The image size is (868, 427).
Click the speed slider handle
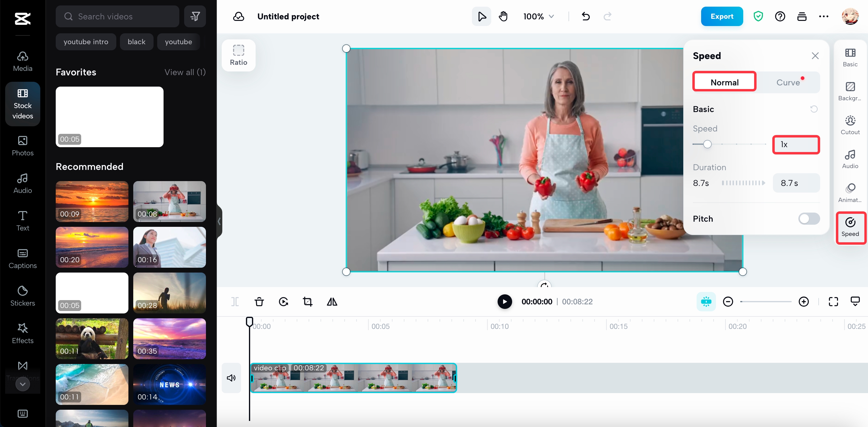point(707,144)
